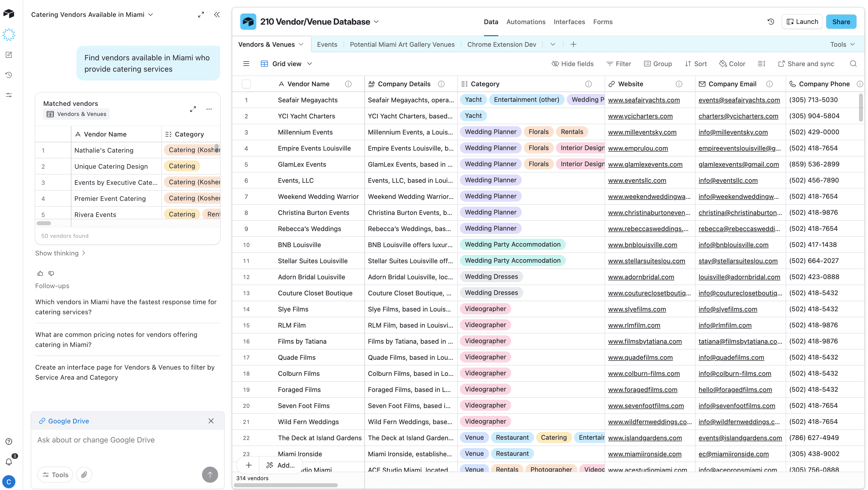Viewport: 868px width, 490px height.
Task: Expand Show thinking section
Action: click(60, 253)
